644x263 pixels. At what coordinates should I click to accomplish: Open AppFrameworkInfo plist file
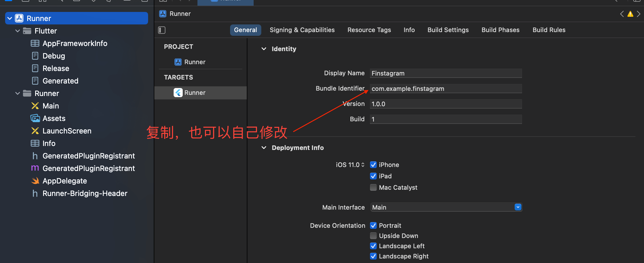coord(75,43)
